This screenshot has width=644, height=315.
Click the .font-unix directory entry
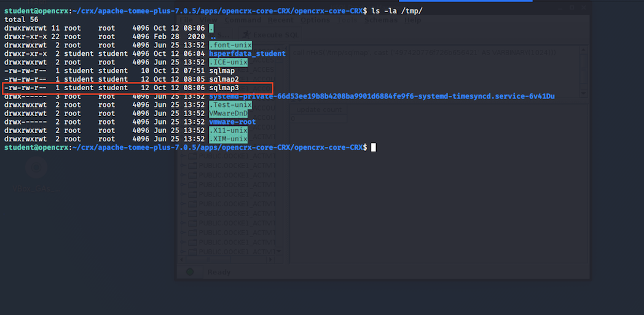point(230,45)
